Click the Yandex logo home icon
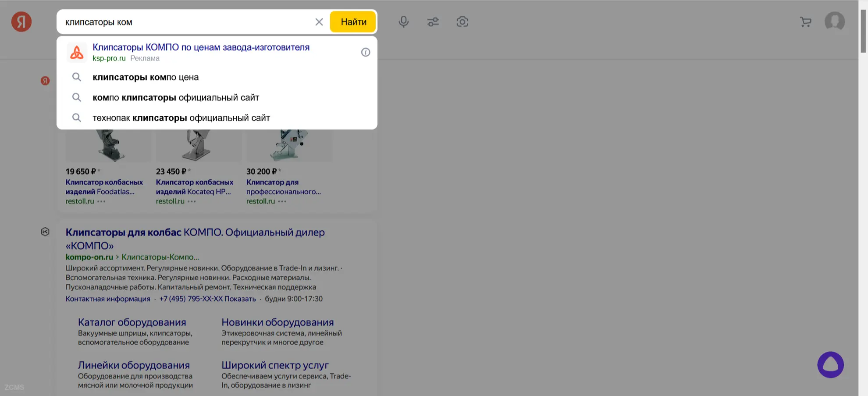This screenshot has height=396, width=868. tap(21, 21)
